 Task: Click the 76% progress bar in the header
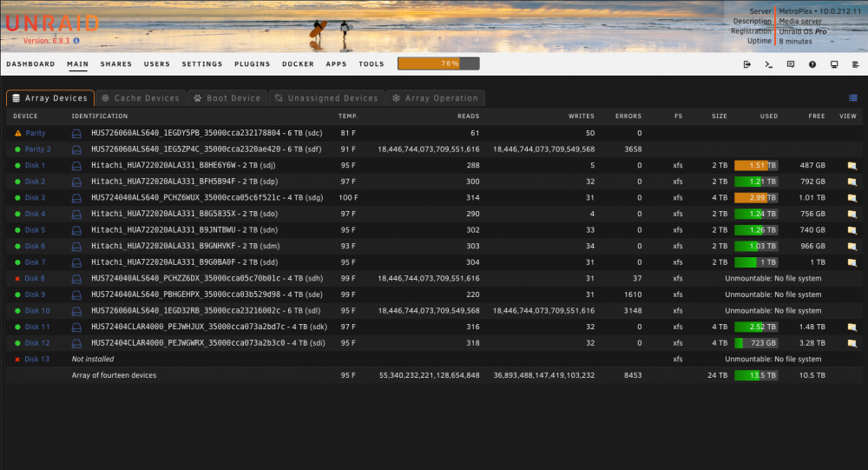[438, 63]
